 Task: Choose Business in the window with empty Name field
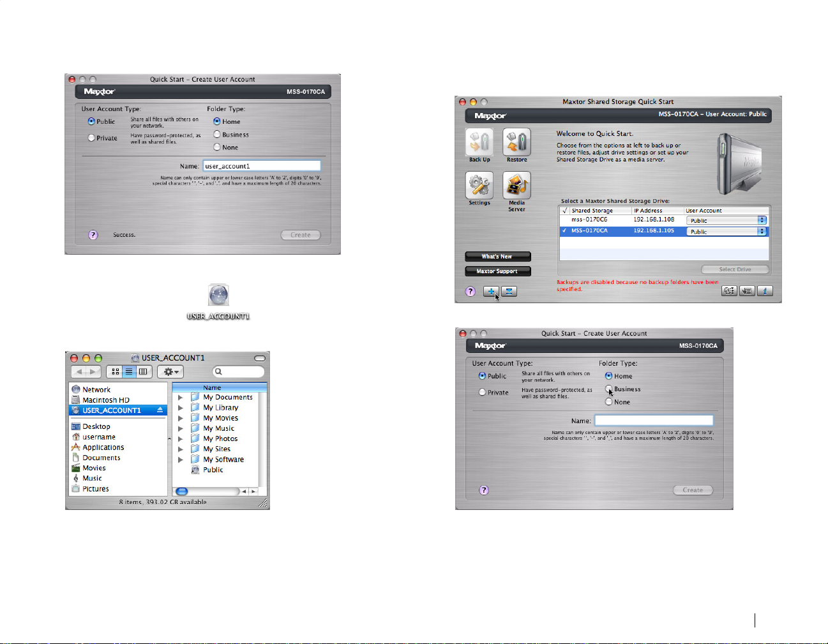pyautogui.click(x=608, y=389)
